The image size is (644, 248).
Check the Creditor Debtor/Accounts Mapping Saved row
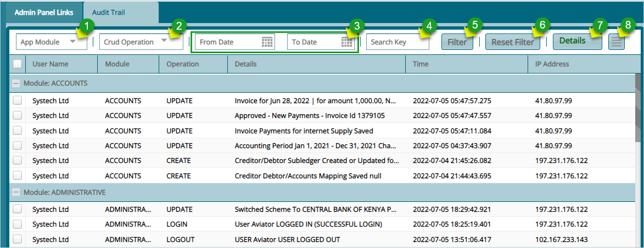point(17,176)
